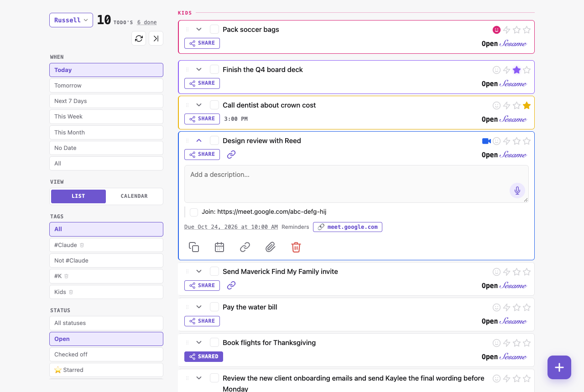The width and height of the screenshot is (584, 392).
Task: Click lightning bolt on Pay the water bill
Action: 506,308
